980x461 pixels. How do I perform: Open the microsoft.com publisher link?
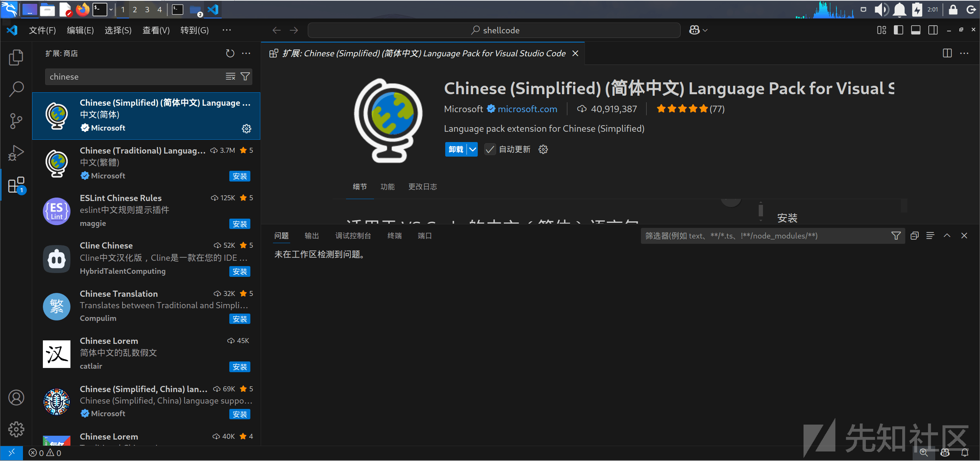(x=527, y=109)
